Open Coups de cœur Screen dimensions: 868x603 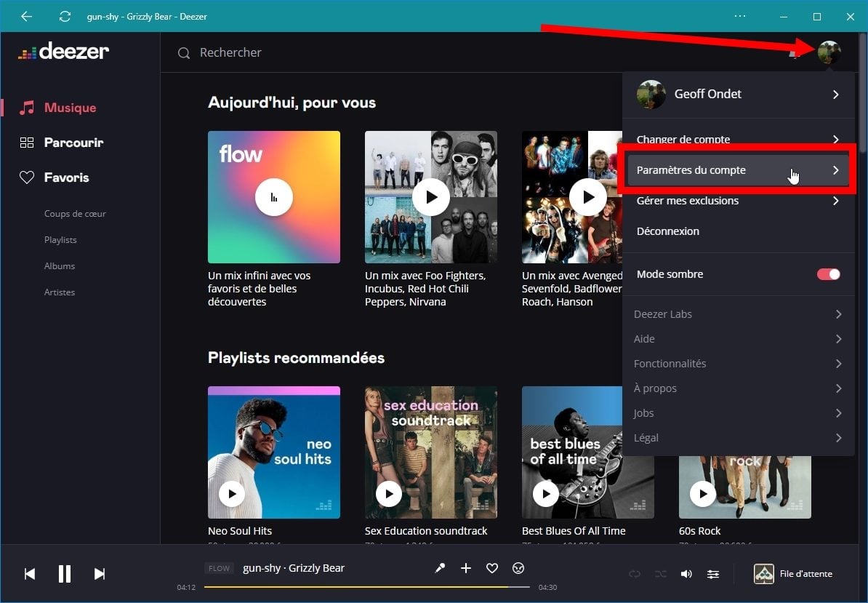point(75,214)
